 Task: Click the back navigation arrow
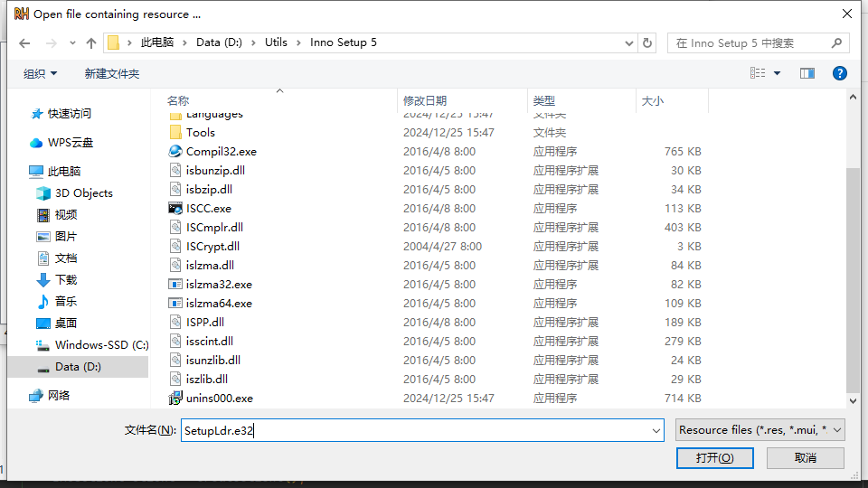(24, 43)
